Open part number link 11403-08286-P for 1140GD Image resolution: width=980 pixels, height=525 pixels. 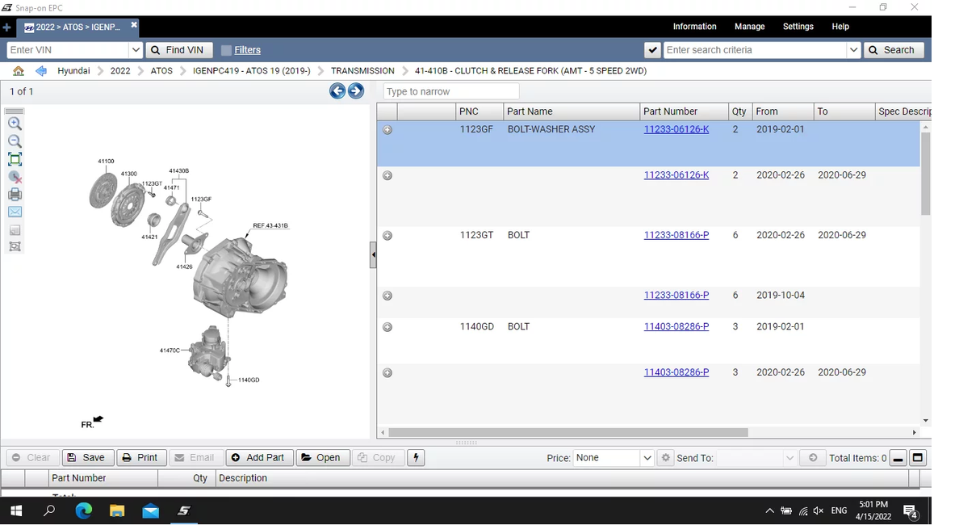676,327
